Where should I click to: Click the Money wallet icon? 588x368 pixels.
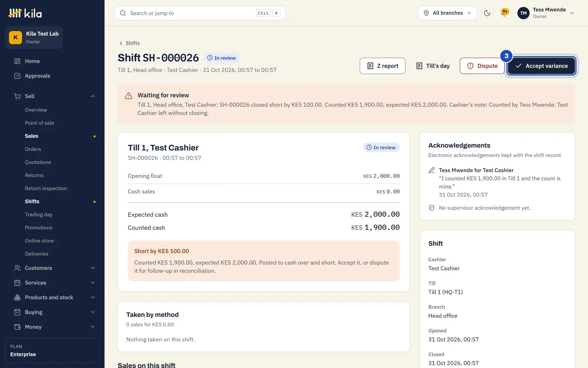17,327
